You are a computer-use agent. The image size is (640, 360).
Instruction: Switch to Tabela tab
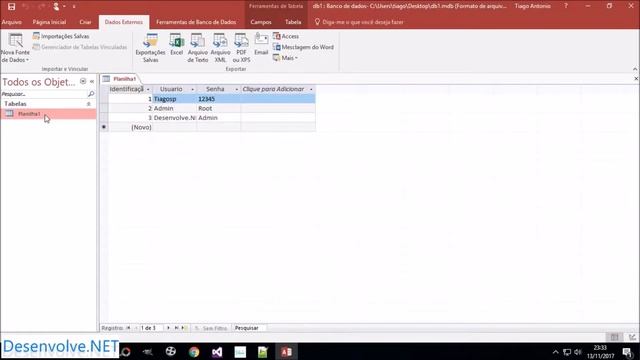click(293, 22)
